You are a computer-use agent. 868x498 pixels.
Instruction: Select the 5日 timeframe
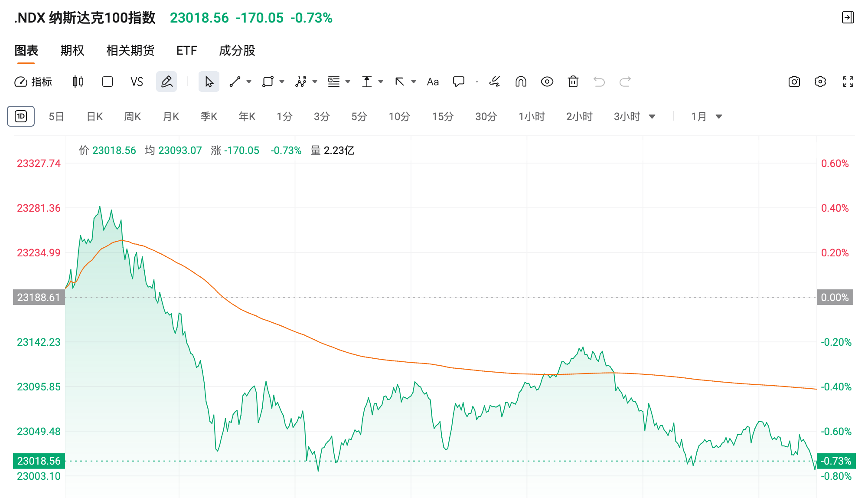[56, 117]
